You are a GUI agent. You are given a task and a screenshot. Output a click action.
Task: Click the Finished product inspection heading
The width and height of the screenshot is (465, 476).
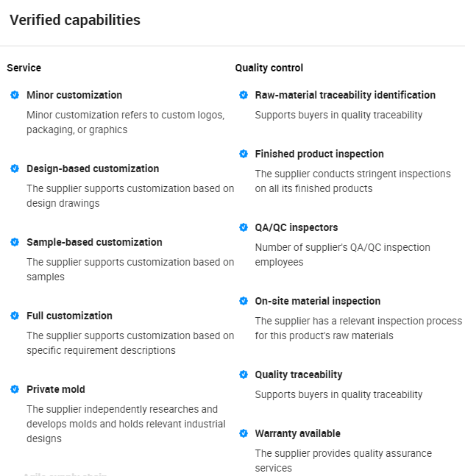click(x=319, y=154)
